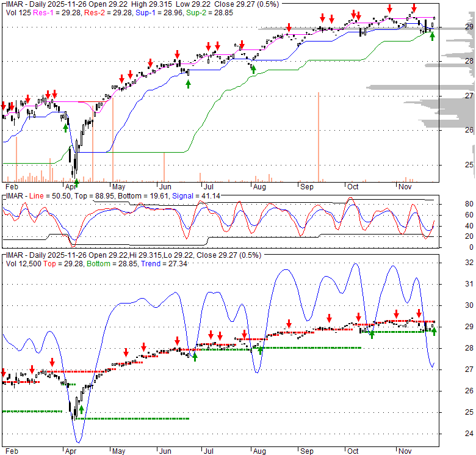Select the green arrow in April on bottom chart
Image resolution: width=476 pixels, height=455 pixels.
81,409
